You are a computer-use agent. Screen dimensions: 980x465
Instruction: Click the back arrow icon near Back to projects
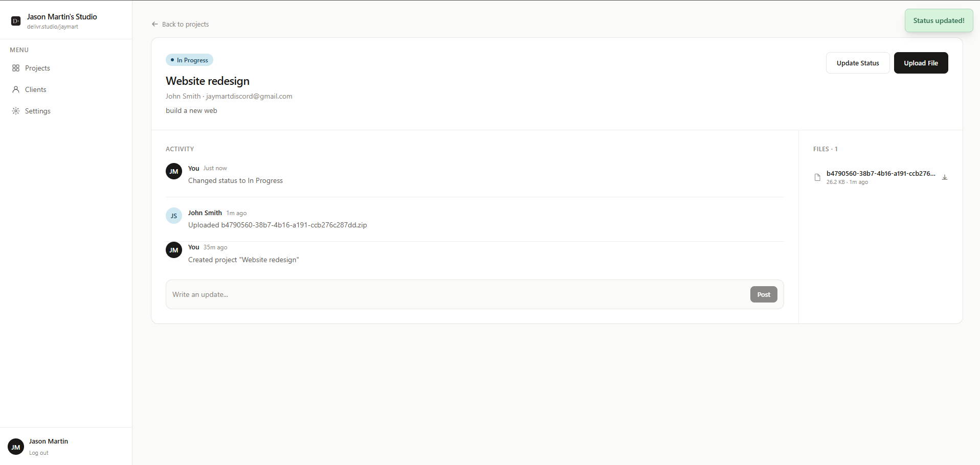154,24
